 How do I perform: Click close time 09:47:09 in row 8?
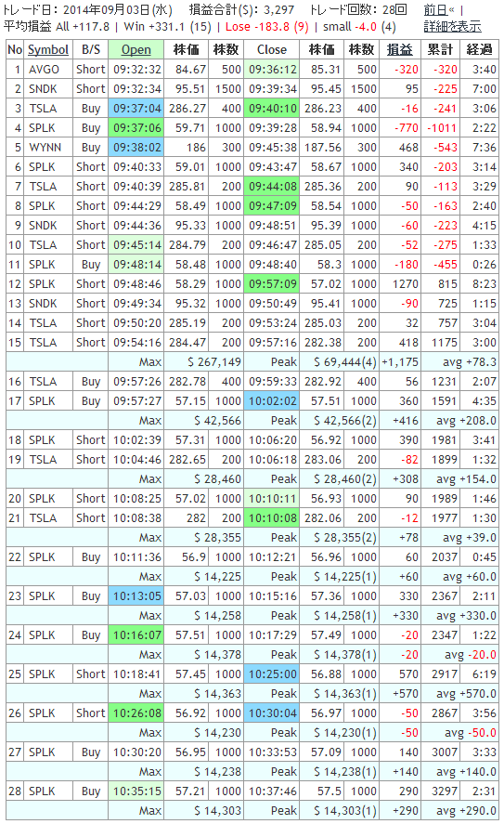[272, 205]
